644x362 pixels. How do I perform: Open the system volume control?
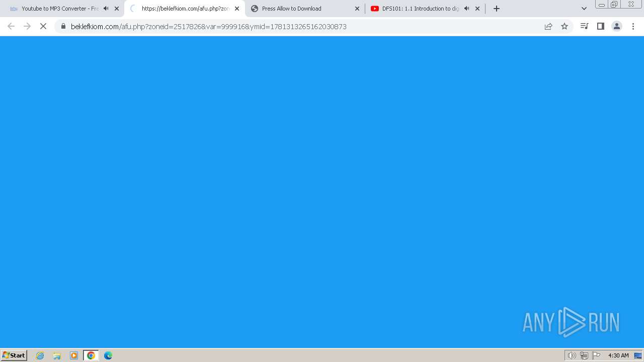pos(572,355)
